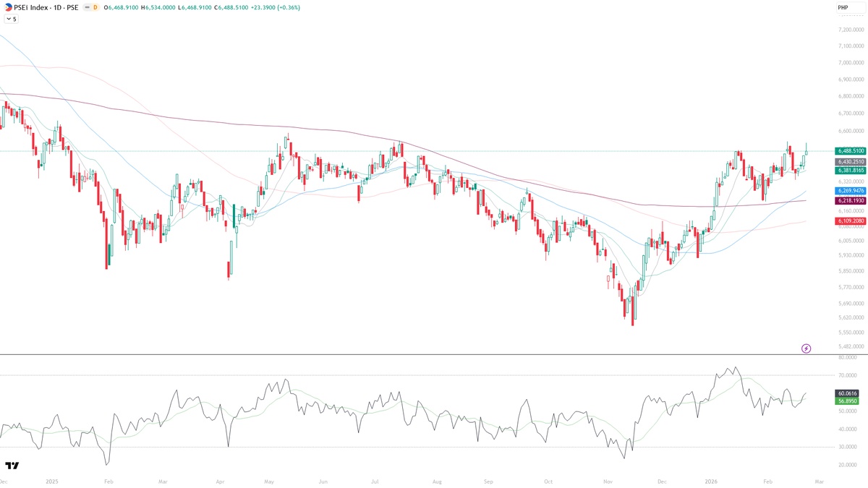Click the Philippine flag symbol logo
The width and height of the screenshot is (868, 488).
[9, 8]
